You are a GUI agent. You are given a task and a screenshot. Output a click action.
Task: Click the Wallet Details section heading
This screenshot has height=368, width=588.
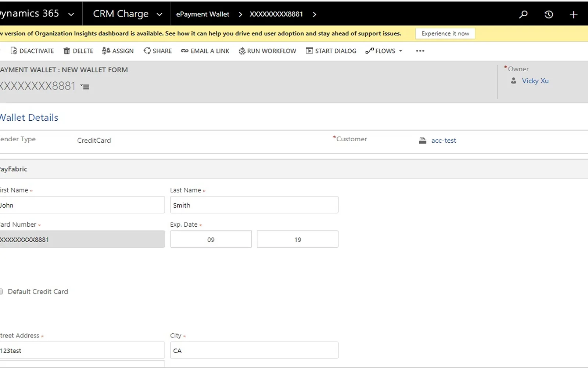click(29, 118)
